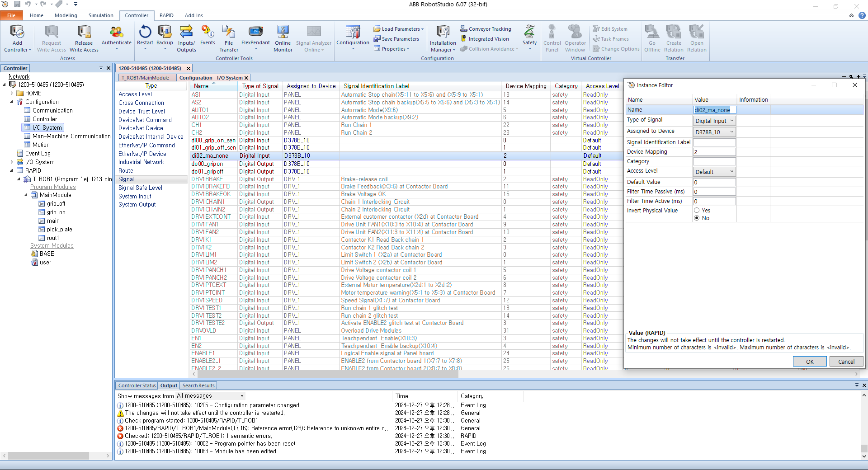Viewport: 868px width, 470px height.
Task: Expand the HOME tree node
Action: [x=12, y=94]
